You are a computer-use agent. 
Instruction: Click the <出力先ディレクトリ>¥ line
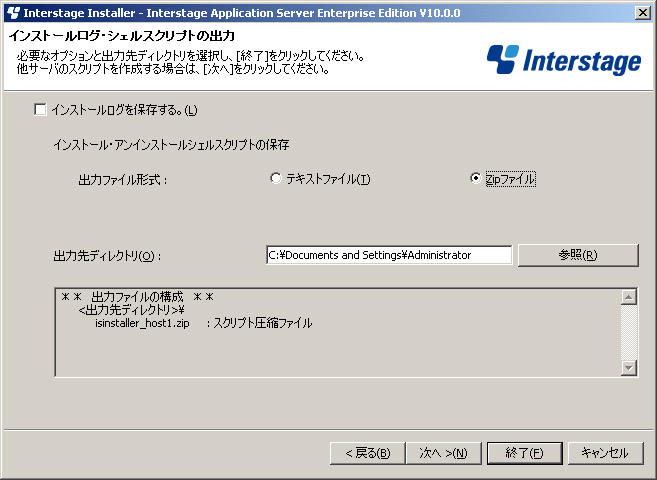[x=132, y=310]
